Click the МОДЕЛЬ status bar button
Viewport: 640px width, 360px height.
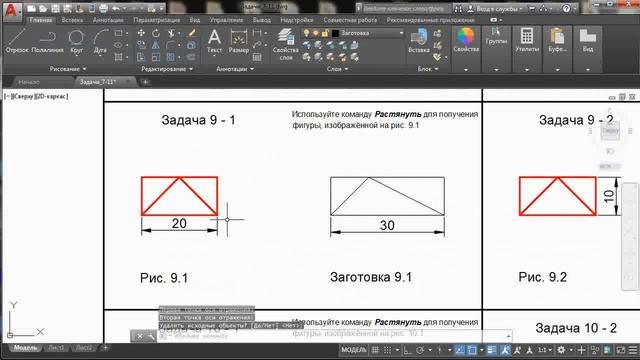coord(353,350)
